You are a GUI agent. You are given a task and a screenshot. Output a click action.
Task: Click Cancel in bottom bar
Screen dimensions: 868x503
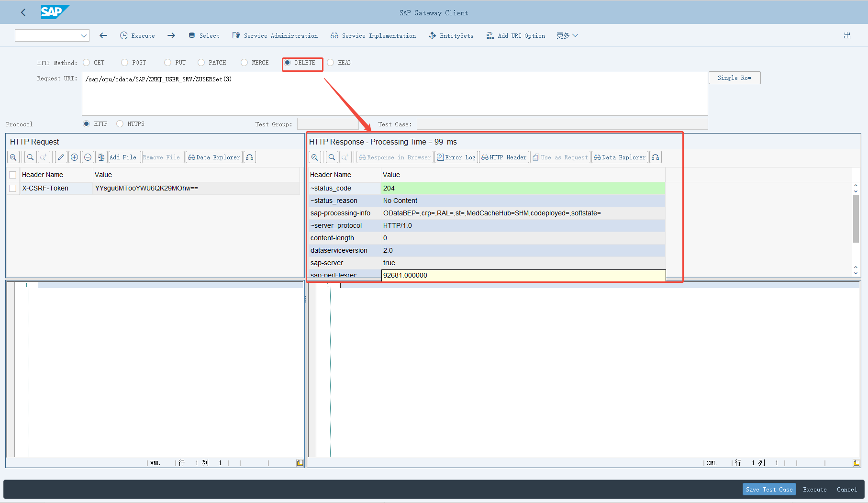[x=846, y=489]
